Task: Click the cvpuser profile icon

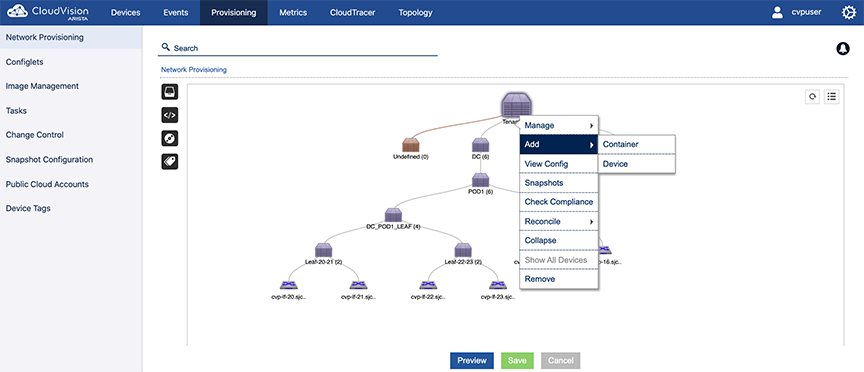Action: 777,12
